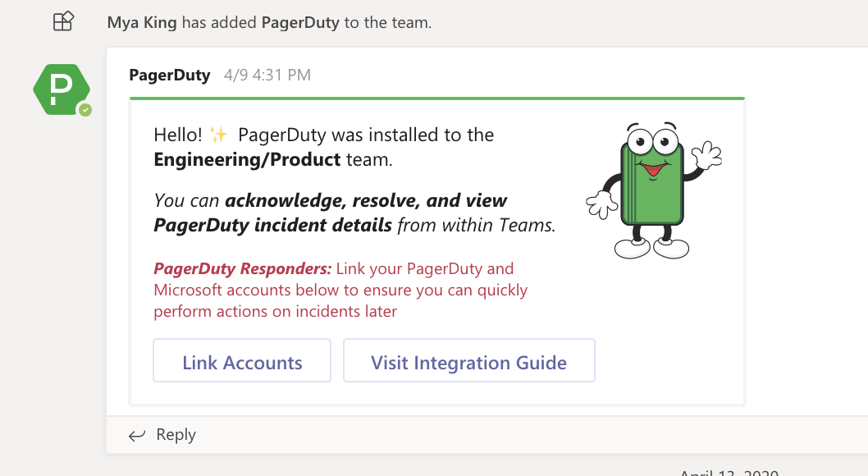
Task: Click the PagerDuty sender name
Action: (169, 75)
